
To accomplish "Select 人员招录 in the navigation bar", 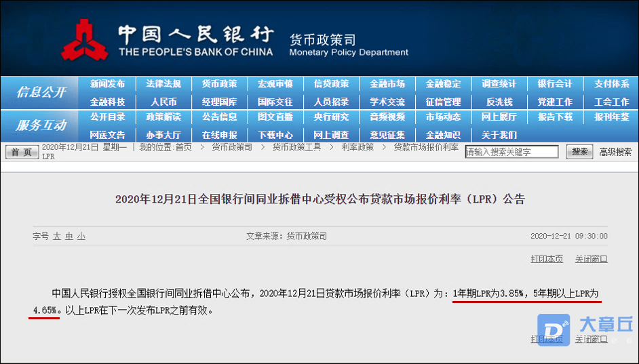I will tap(331, 102).
